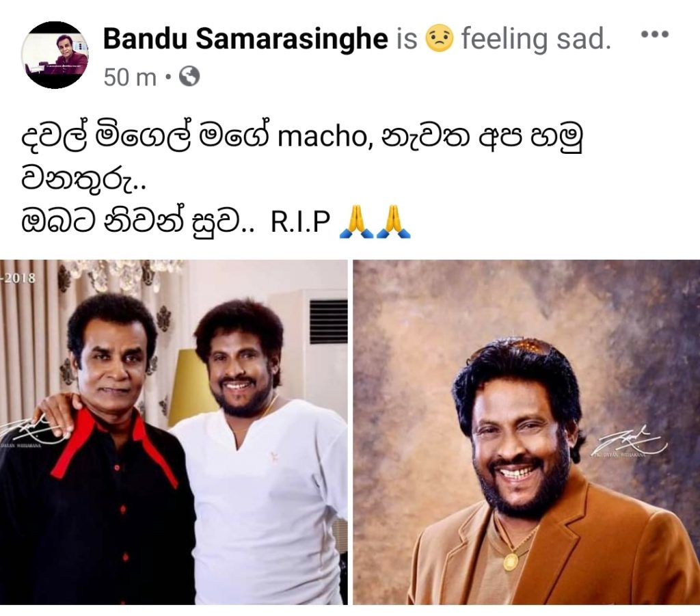This screenshot has height=616, width=700.
Task: Click the 2018 watermark on left photo
Action: click(x=18, y=278)
